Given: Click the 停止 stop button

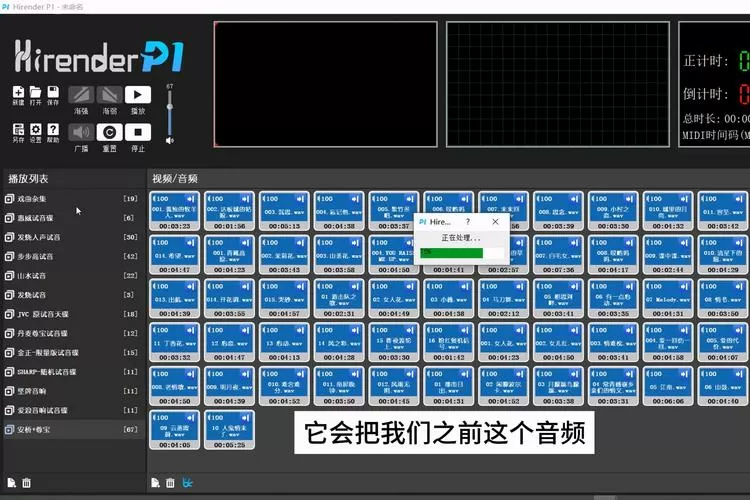Looking at the screenshot, I should click(138, 132).
